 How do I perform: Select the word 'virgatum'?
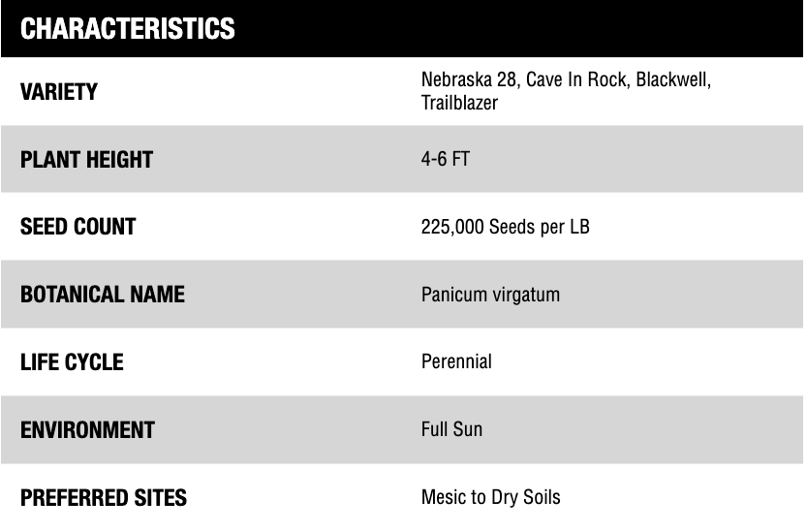(526, 295)
